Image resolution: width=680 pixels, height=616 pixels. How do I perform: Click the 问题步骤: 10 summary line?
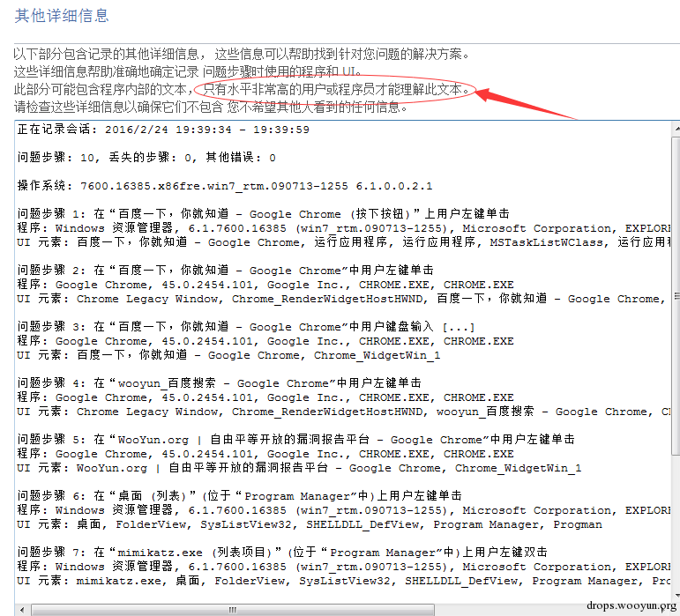[x=146, y=158]
